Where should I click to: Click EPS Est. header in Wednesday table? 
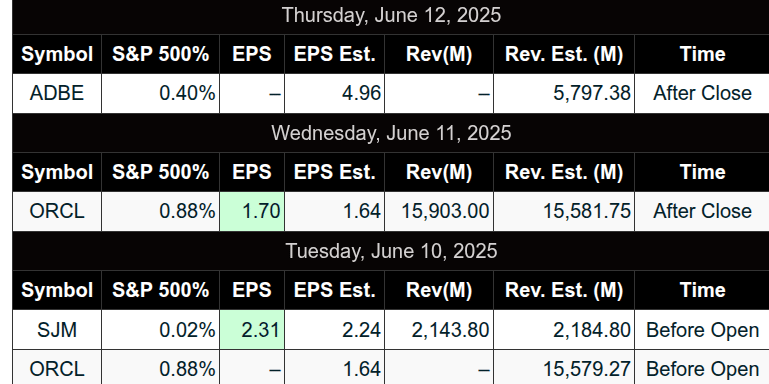(334, 172)
